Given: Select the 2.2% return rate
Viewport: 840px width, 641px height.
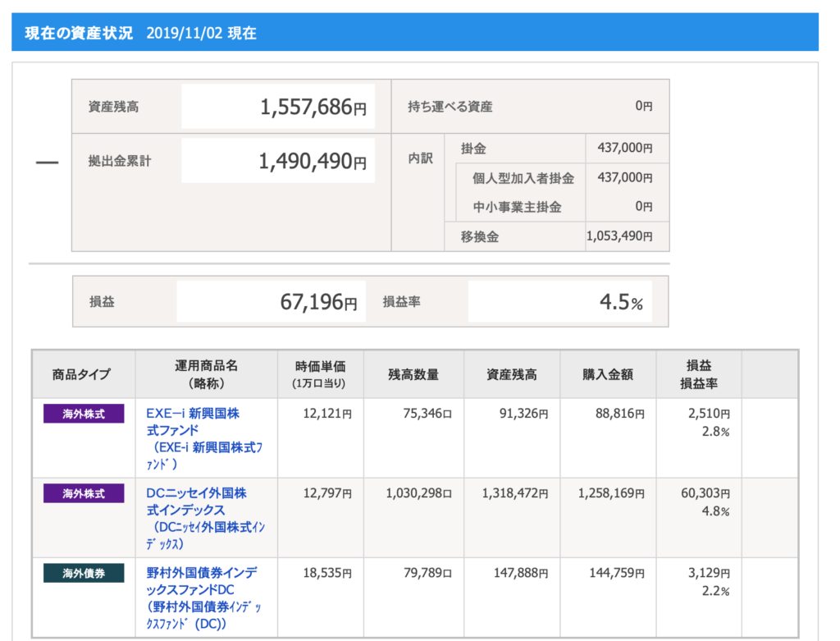Looking at the screenshot, I should [x=715, y=591].
